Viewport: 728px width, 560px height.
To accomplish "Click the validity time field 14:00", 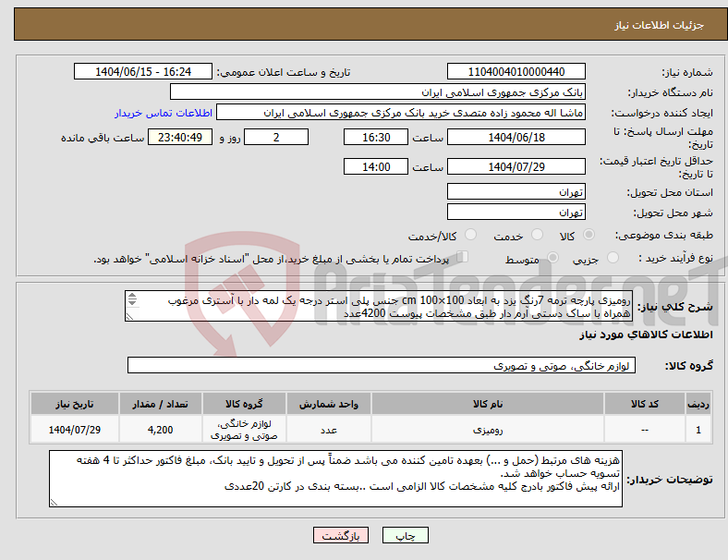I will (376, 166).
